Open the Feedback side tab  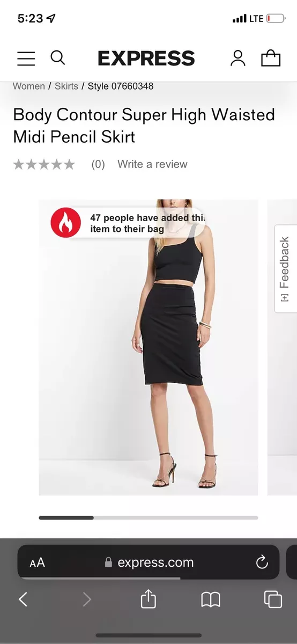click(285, 269)
